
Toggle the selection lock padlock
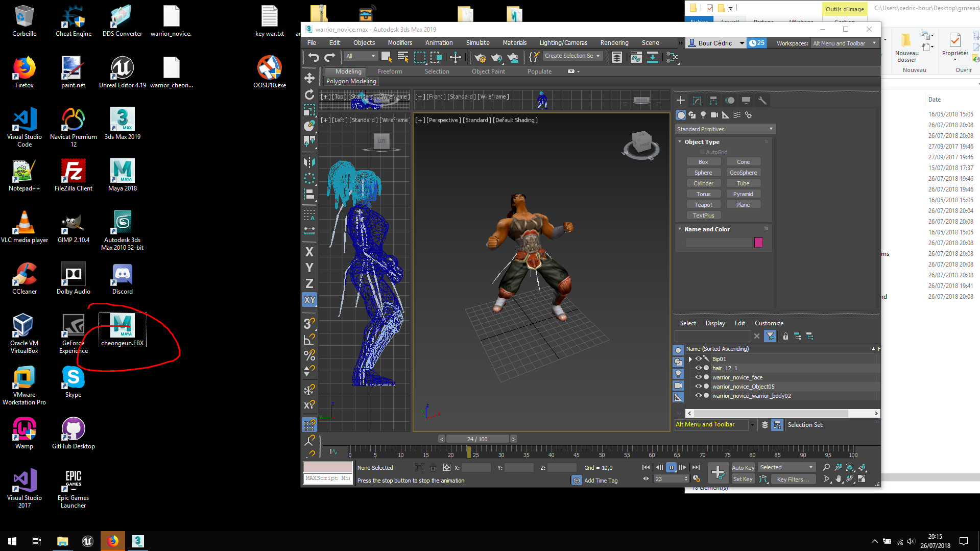coord(433,468)
